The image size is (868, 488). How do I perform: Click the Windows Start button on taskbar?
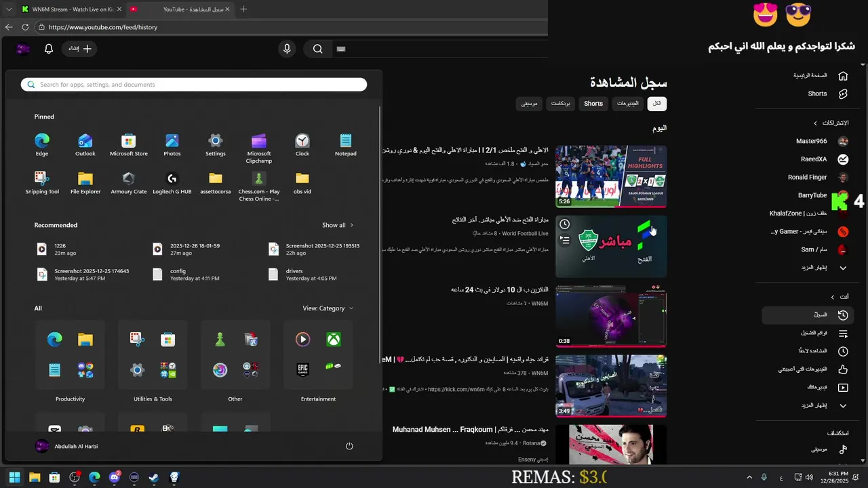pyautogui.click(x=15, y=477)
